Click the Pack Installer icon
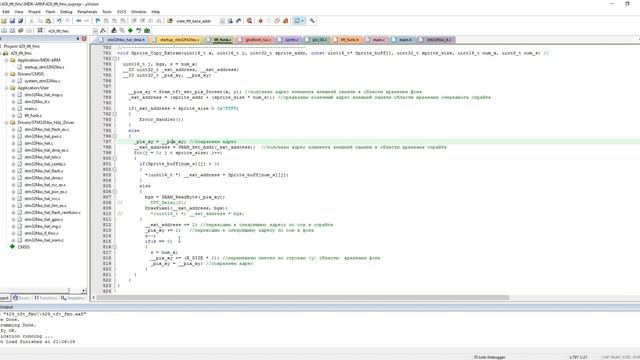The width and height of the screenshot is (640, 360). [x=147, y=31]
